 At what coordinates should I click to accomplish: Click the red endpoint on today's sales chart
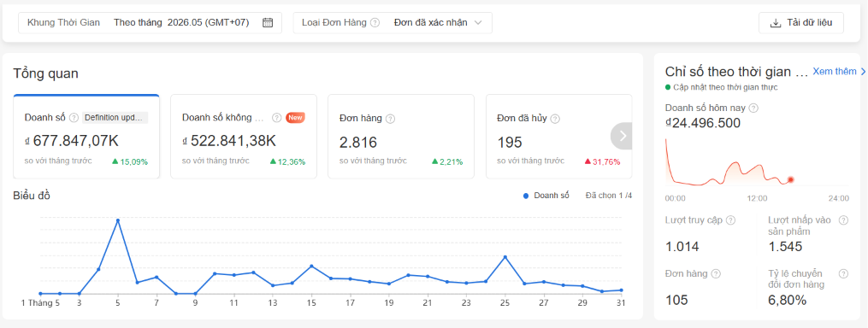pos(790,179)
